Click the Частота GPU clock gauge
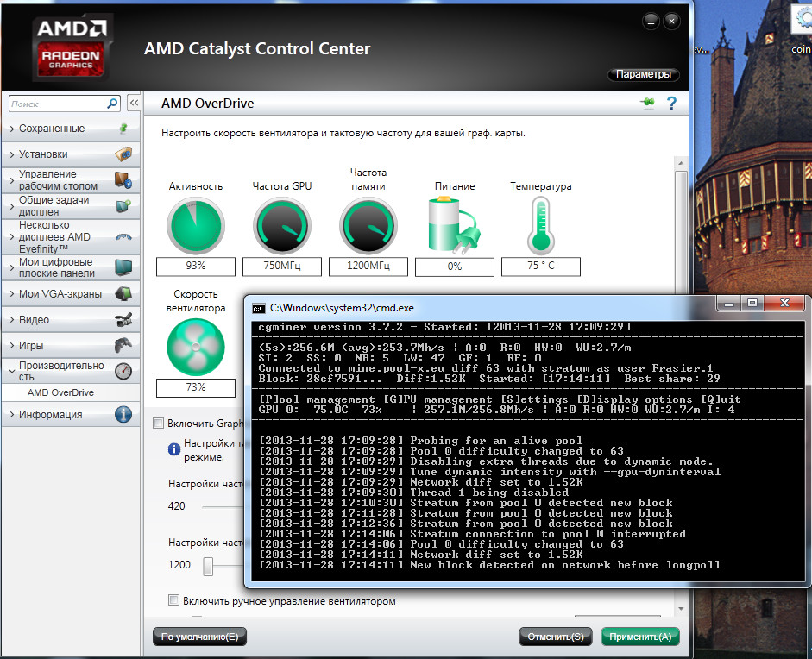The width and height of the screenshot is (812, 659). click(x=281, y=226)
